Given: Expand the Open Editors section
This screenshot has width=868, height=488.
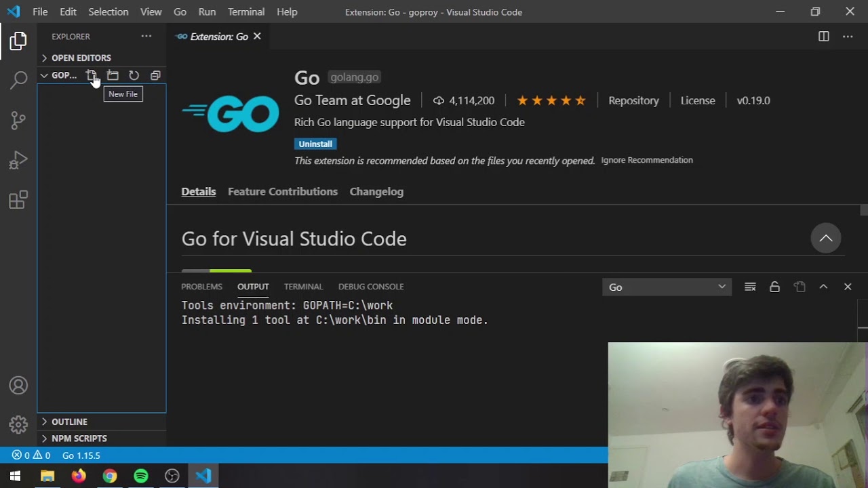Looking at the screenshot, I should tap(81, 58).
